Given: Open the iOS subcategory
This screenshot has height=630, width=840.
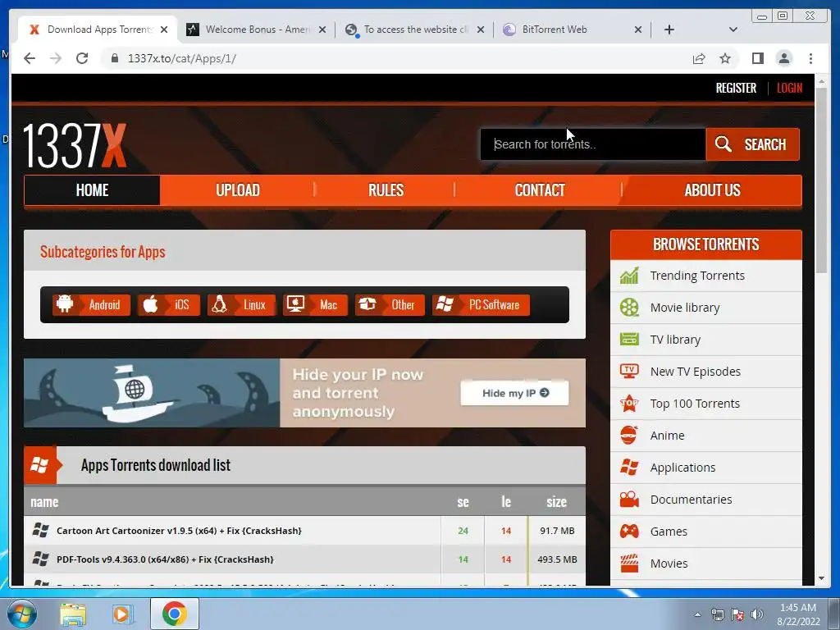Looking at the screenshot, I should pos(168,305).
